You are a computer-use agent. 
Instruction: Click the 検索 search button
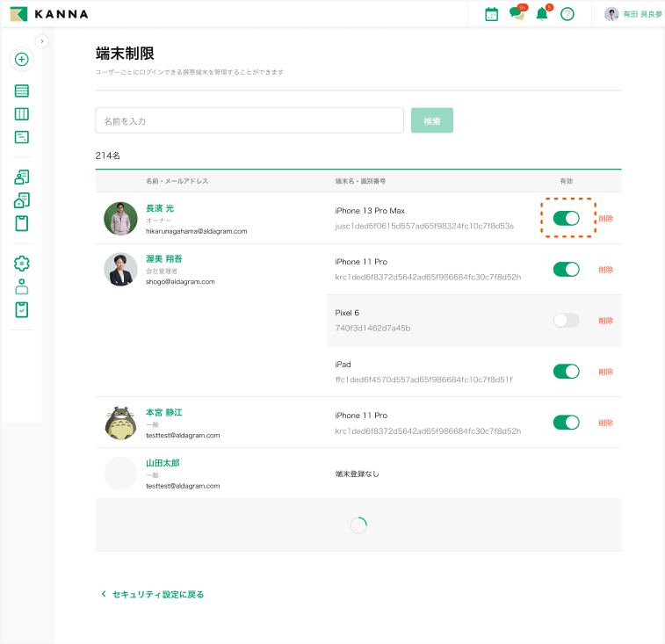432,120
